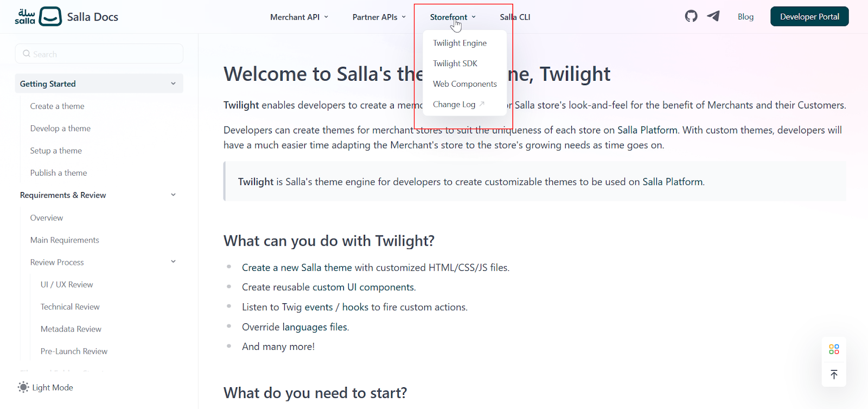Open the Create a theme page

point(57,106)
